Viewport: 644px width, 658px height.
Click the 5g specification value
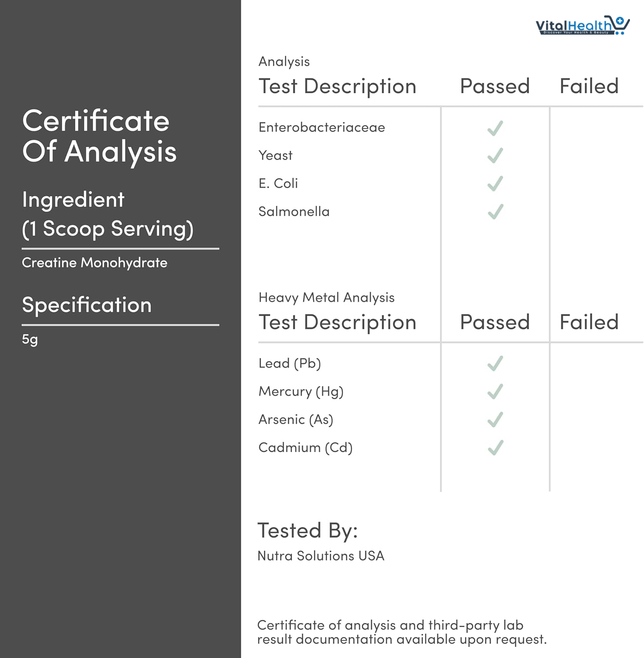pos(30,339)
